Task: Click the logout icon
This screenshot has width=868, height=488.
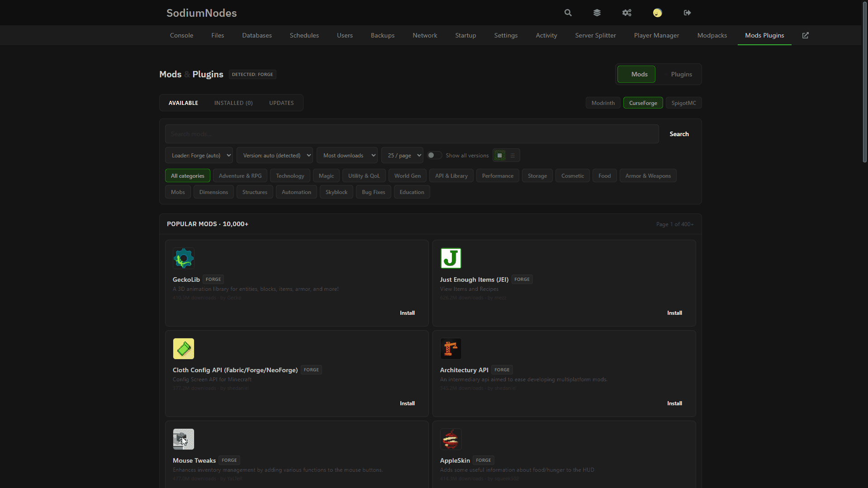Action: 687,13
